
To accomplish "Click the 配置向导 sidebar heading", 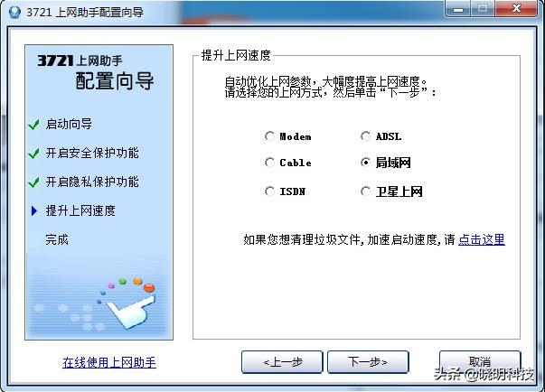I will 115,81.
